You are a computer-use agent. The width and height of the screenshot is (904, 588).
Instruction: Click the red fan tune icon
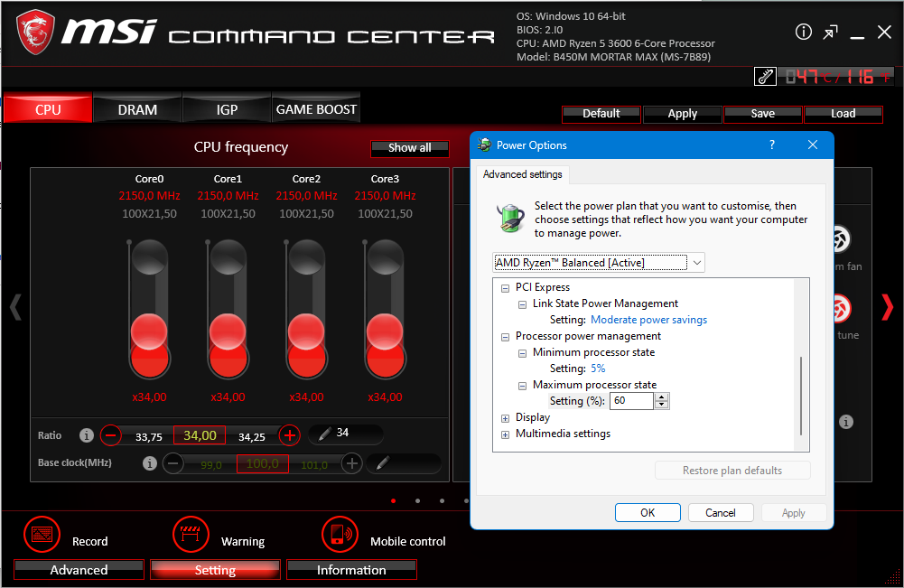[x=842, y=308]
